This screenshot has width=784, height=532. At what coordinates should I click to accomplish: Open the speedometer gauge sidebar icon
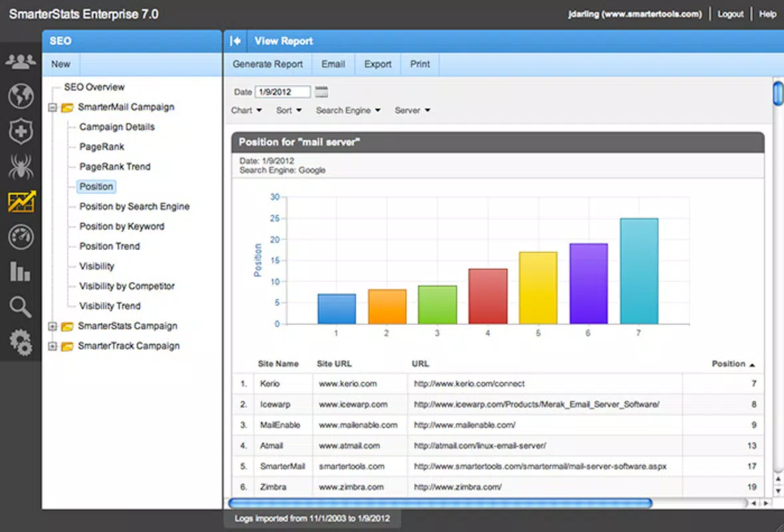pyautogui.click(x=21, y=237)
